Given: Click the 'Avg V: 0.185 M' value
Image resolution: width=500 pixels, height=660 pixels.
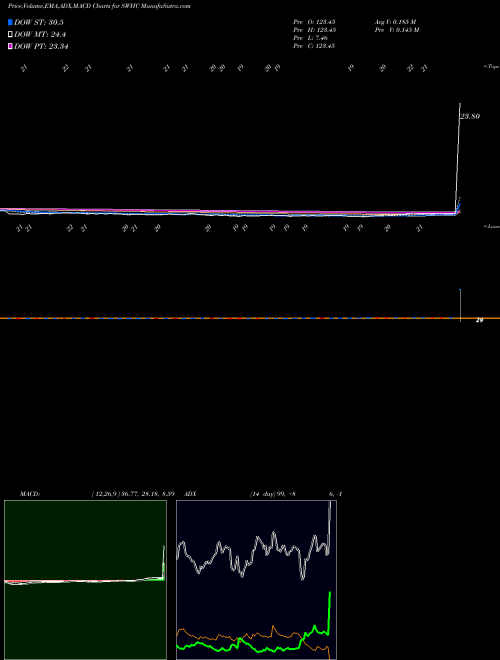Looking at the screenshot, I should coord(396,22).
